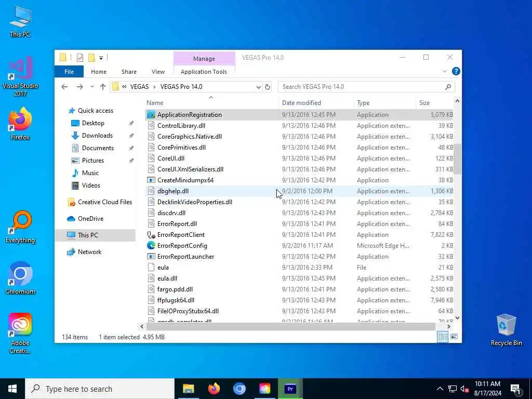This screenshot has height=399, width=532.
Task: Open File Explorer from the taskbar
Action: point(188,389)
